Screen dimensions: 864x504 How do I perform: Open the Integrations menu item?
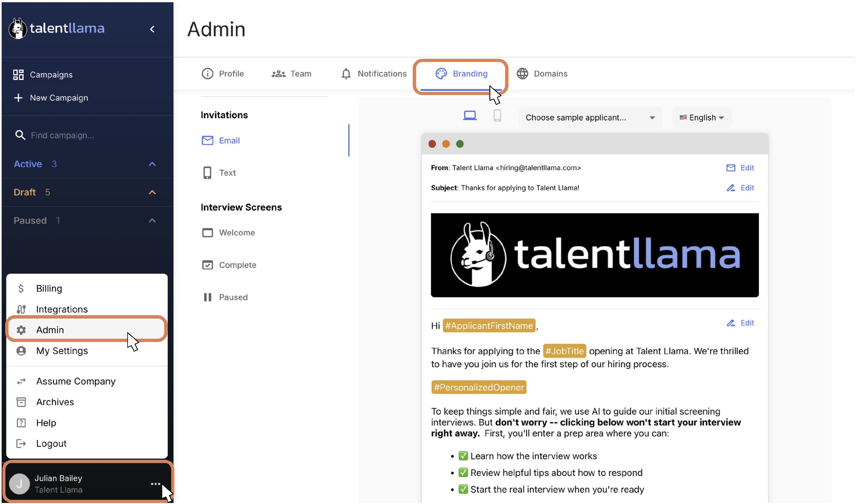point(62,309)
